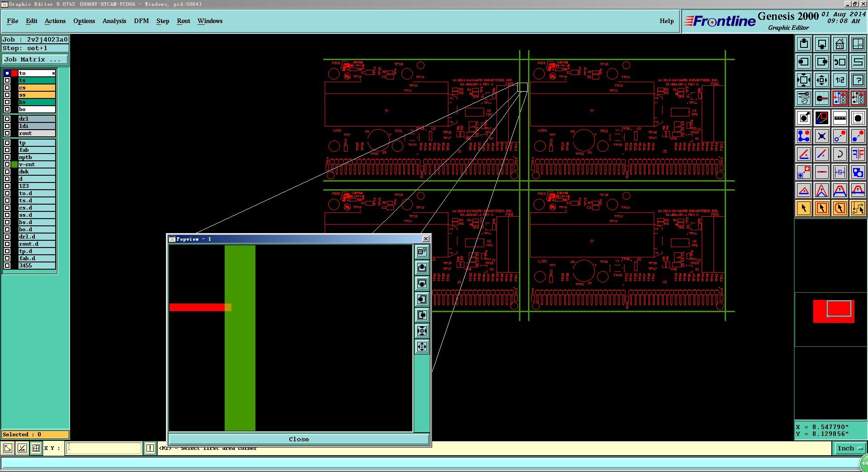Click the snap grid icon left of XY
Viewport: 868px width, 472px height.
point(36,448)
